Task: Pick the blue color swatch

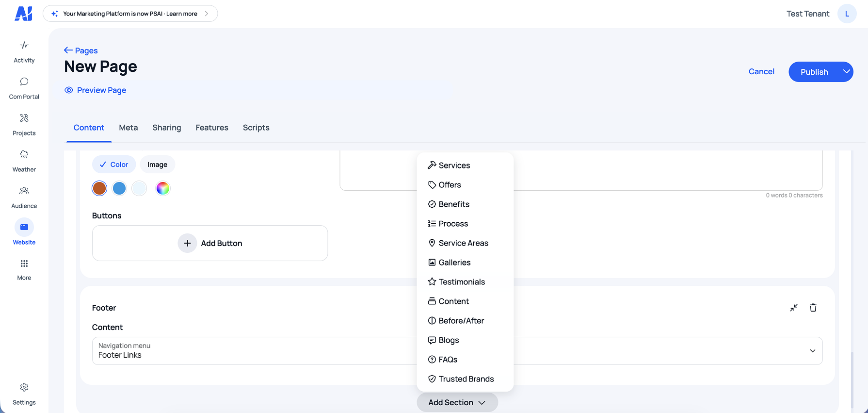Action: click(119, 188)
